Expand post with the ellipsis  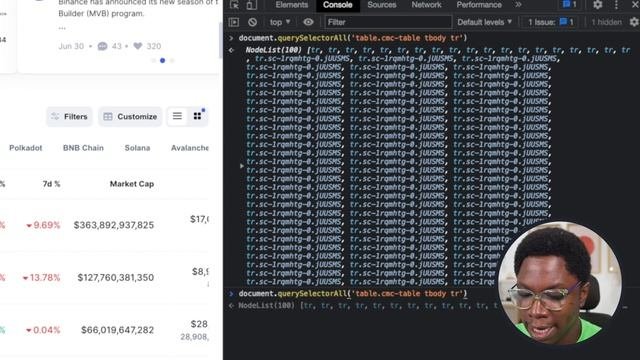click(x=62, y=28)
